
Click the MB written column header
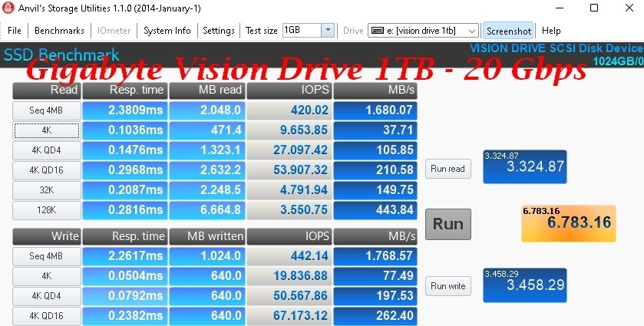point(207,236)
